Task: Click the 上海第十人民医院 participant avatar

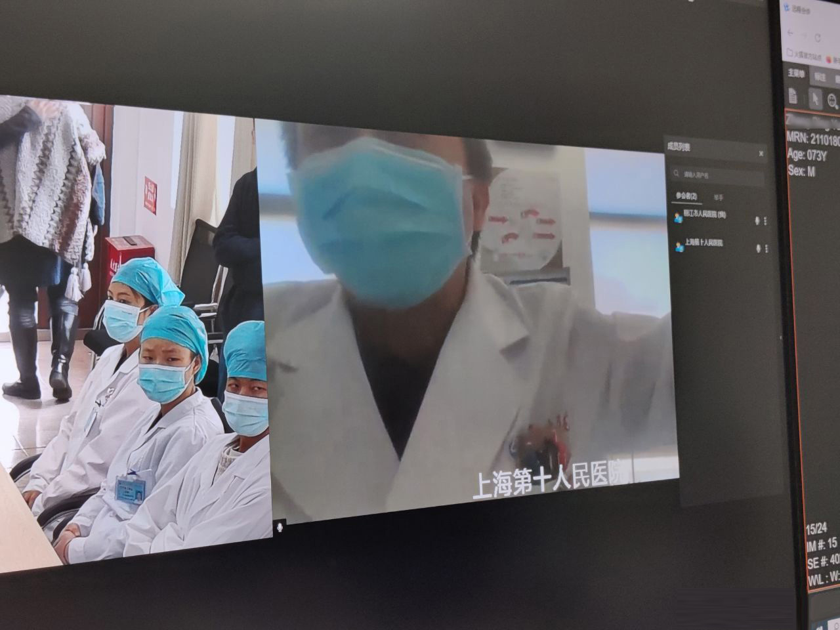Action: click(679, 246)
